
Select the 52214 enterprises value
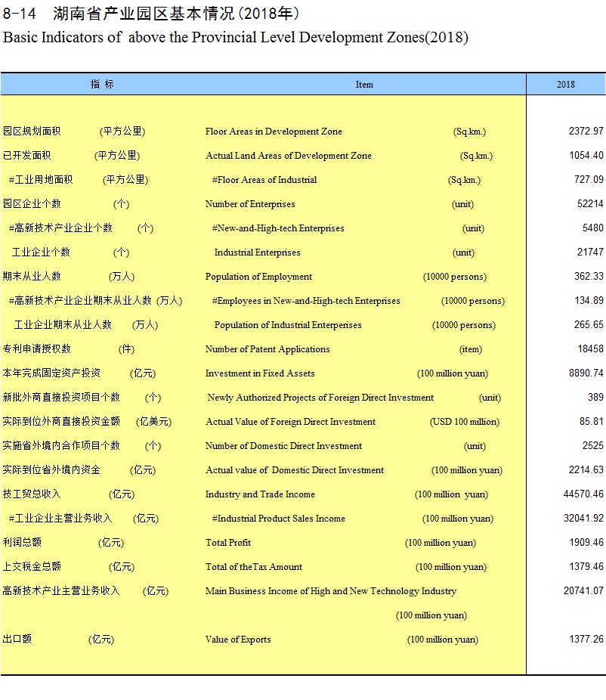[590, 204]
